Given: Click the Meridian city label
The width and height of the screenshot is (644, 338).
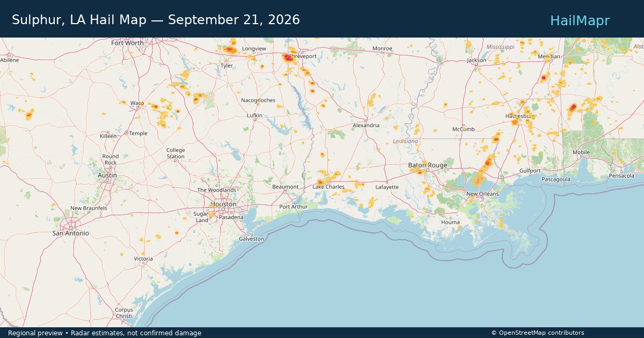Looking at the screenshot, I should [549, 56].
